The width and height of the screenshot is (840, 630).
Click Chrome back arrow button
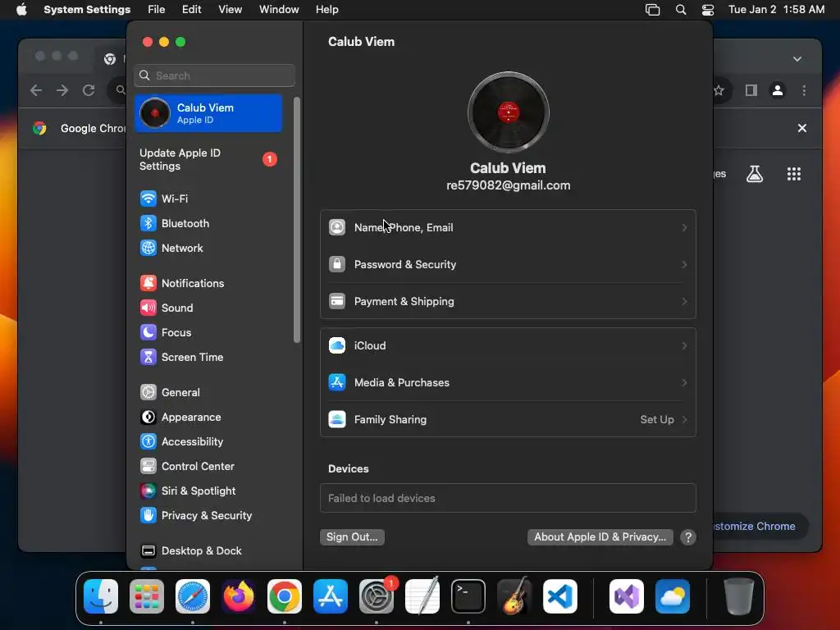36,90
